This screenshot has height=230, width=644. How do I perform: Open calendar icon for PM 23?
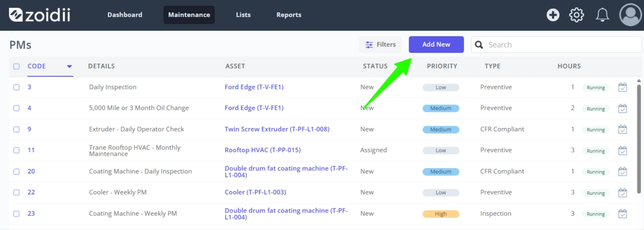622,214
